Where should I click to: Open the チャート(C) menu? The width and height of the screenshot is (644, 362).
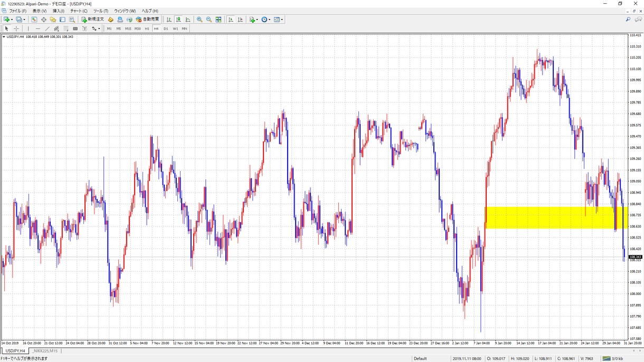coord(79,11)
